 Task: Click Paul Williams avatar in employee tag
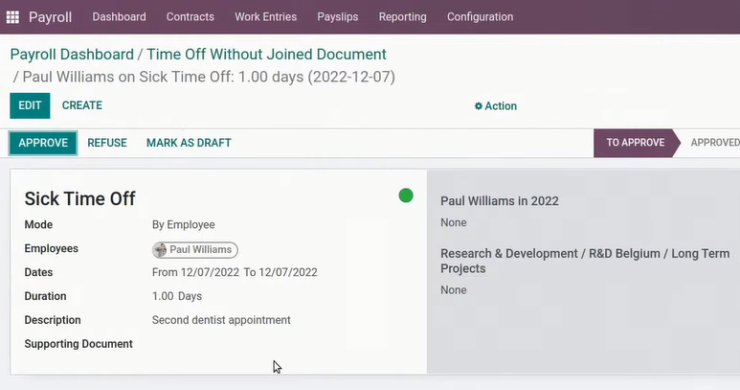click(161, 250)
